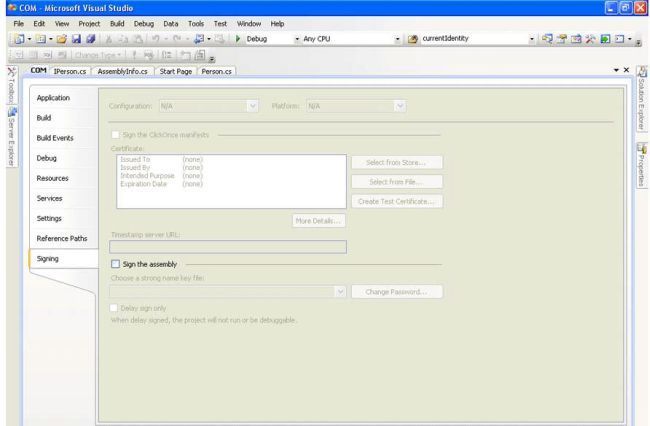Screen dimensions: 650x426
Task: Open the Window menu
Action: tap(249, 24)
